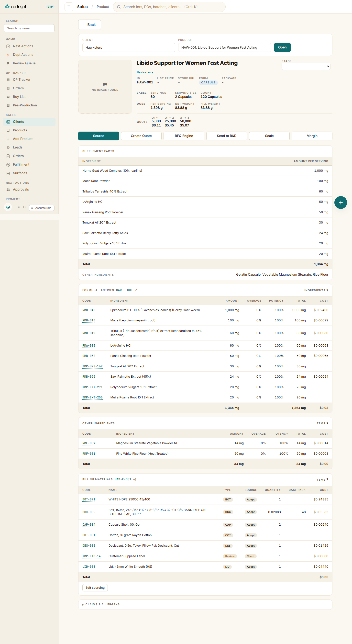Click the No Image Found placeholder
The image size is (352, 644).
[x=105, y=87]
